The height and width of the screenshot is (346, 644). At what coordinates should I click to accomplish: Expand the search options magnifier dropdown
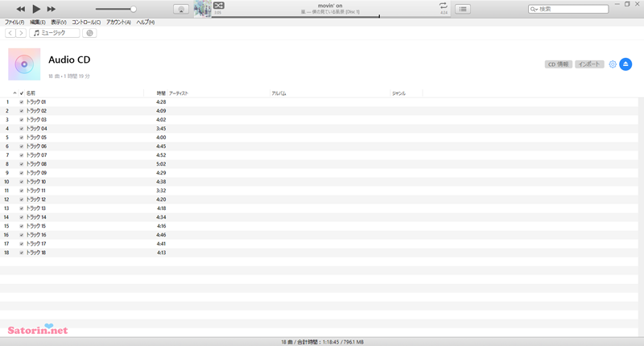535,9
